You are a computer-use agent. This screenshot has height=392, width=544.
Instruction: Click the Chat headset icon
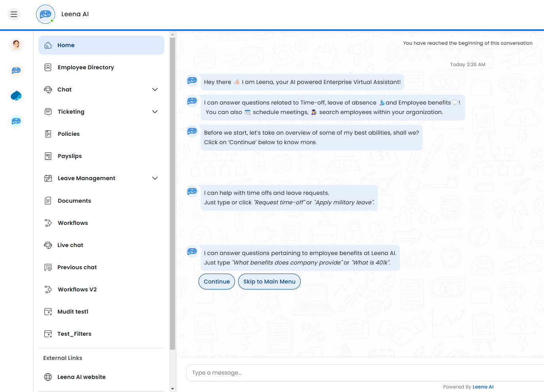coord(48,89)
